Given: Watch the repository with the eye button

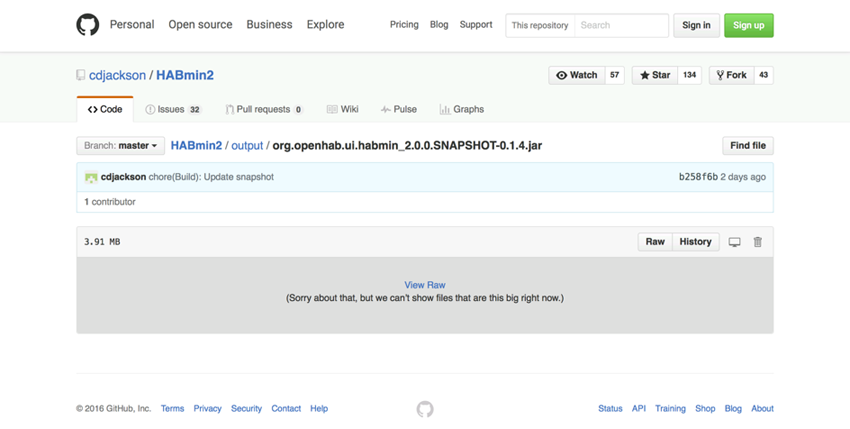Looking at the screenshot, I should 577,75.
